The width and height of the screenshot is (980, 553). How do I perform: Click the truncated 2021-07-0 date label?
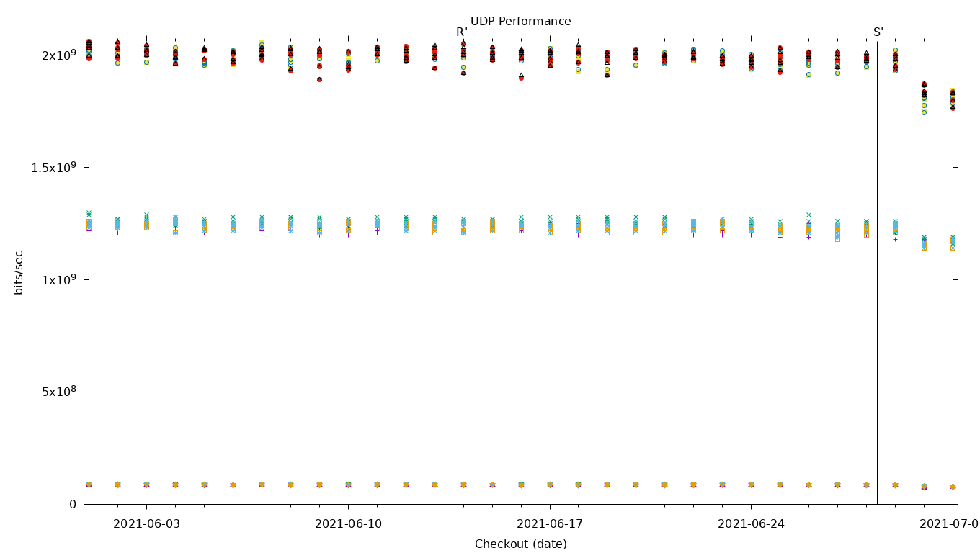pyautogui.click(x=949, y=523)
